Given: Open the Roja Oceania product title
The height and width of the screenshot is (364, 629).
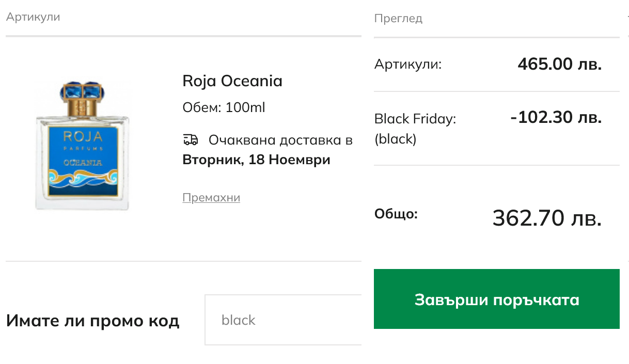Looking at the screenshot, I should (232, 81).
